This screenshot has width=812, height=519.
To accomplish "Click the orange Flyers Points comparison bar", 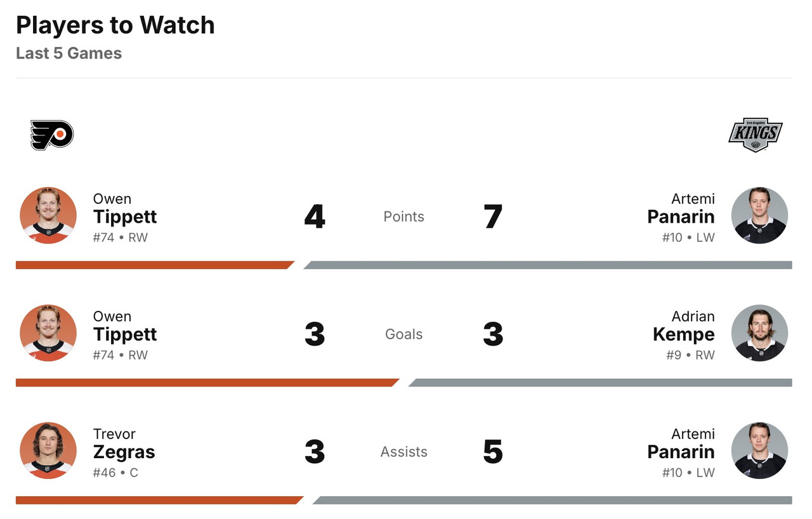I will pos(154,265).
